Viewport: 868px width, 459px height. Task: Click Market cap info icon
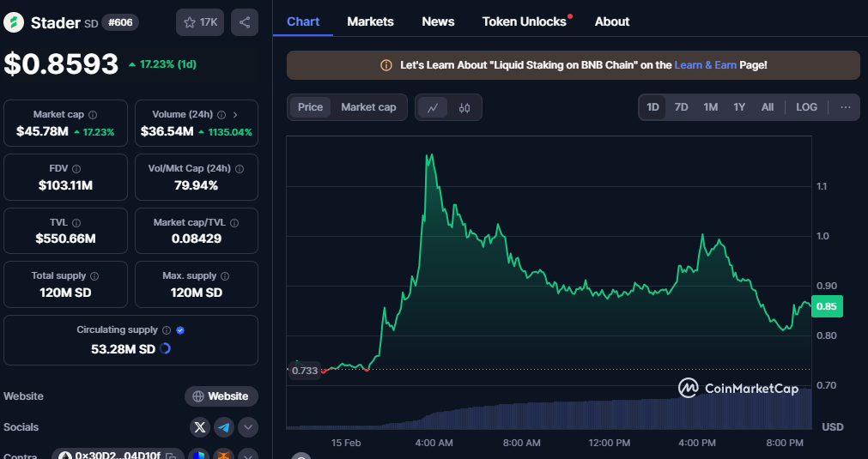tap(93, 114)
